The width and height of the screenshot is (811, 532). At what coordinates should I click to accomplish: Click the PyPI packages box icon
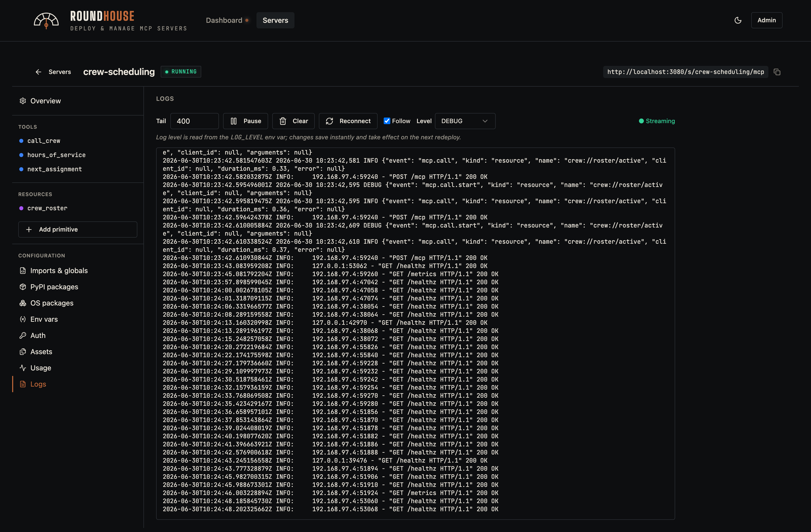23,287
